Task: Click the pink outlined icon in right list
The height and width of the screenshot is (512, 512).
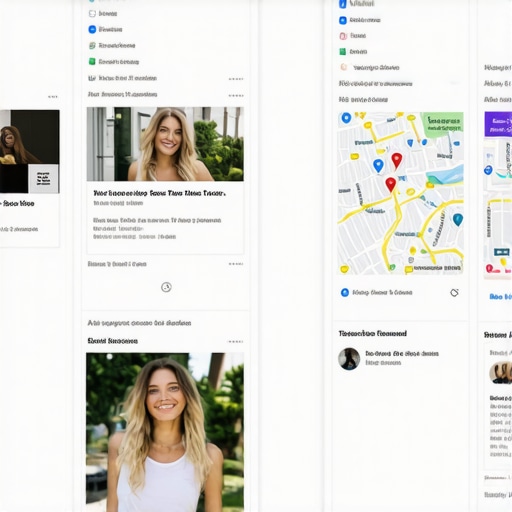Action: coord(343,36)
